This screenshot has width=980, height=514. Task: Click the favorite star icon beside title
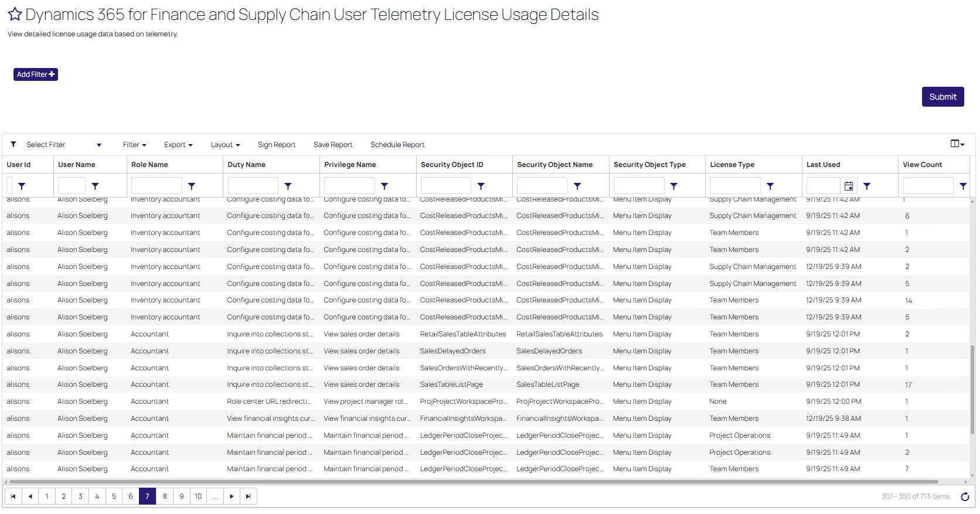click(15, 15)
